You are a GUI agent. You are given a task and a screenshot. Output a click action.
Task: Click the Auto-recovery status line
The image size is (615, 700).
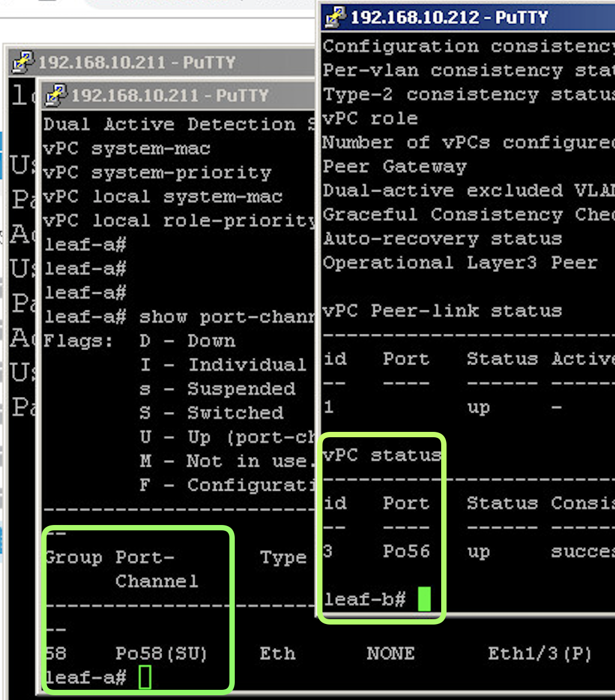tap(442, 239)
